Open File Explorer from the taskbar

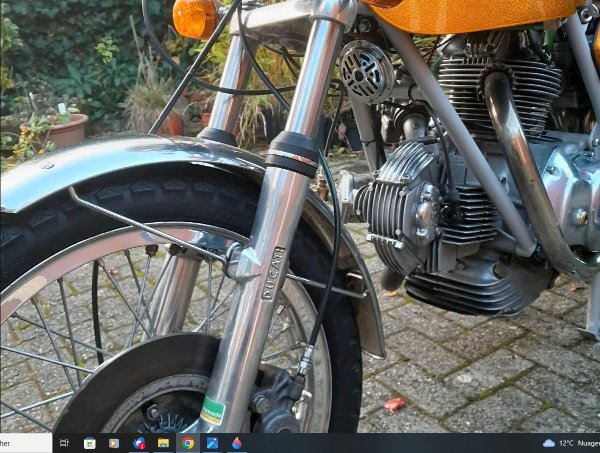point(163,443)
